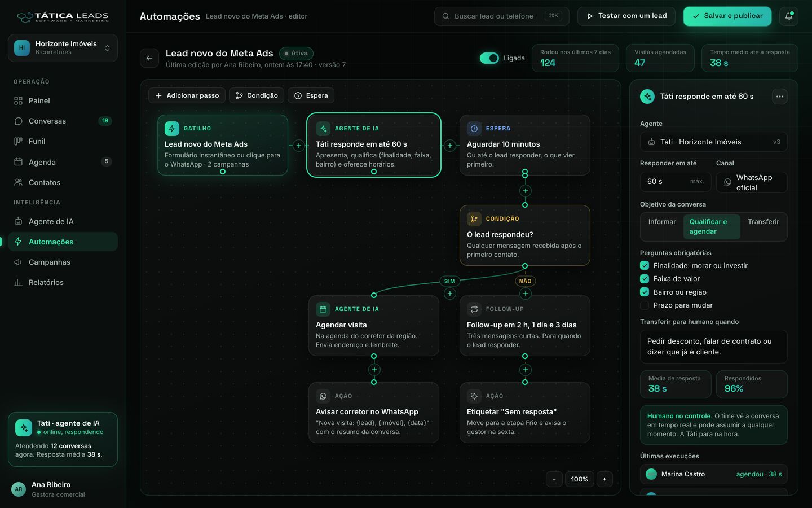Open Marina Castro execution row
812x508 pixels.
coord(713,474)
